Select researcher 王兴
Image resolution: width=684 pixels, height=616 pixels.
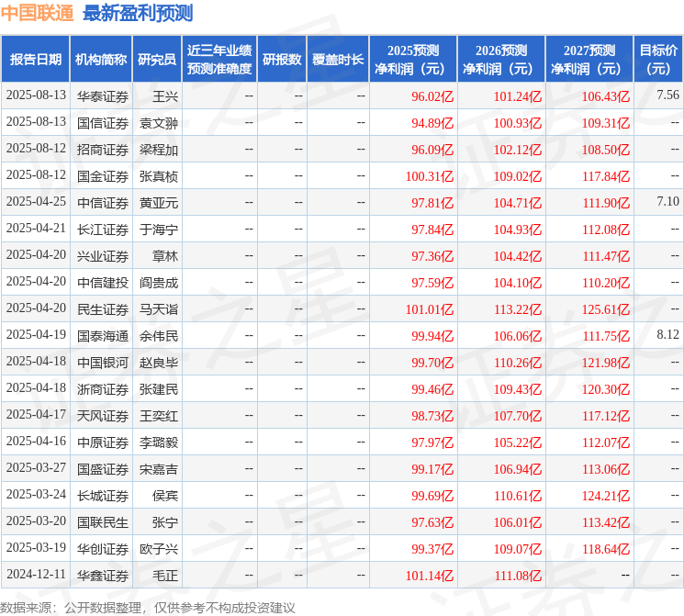(165, 96)
